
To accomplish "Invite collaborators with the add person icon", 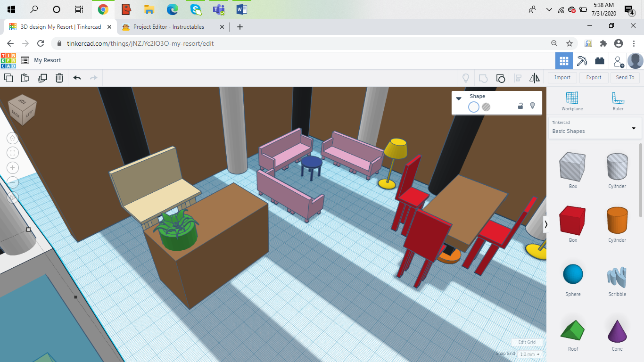I will [618, 61].
